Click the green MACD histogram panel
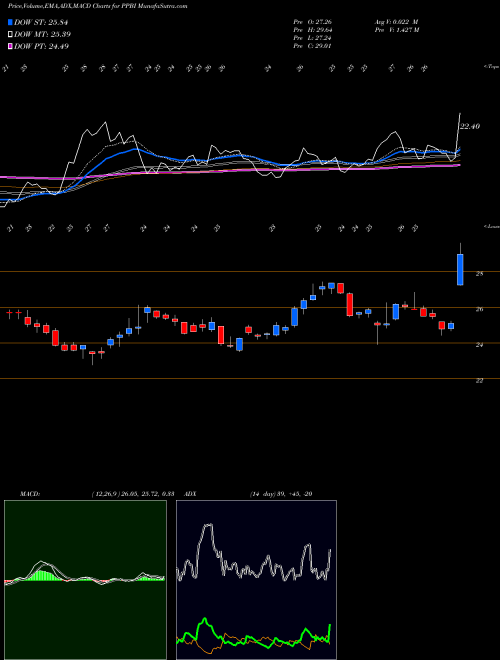The image size is (500, 660). click(85, 580)
